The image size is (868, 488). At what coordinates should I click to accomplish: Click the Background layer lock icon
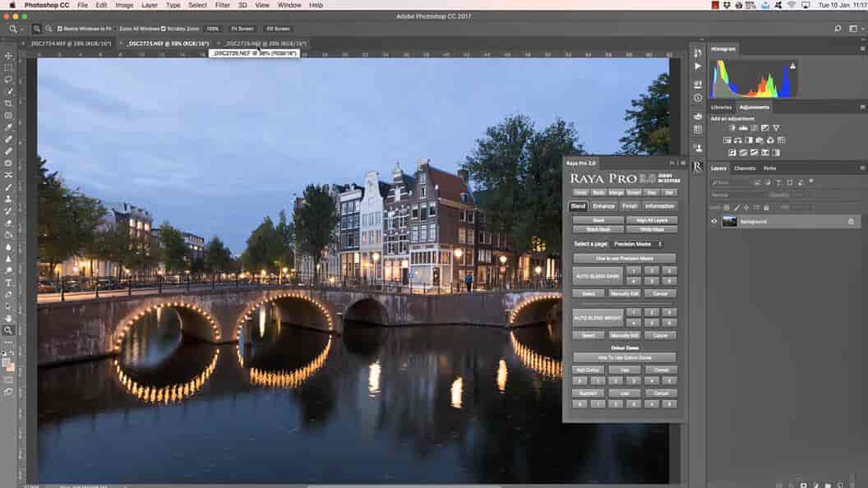pos(850,222)
